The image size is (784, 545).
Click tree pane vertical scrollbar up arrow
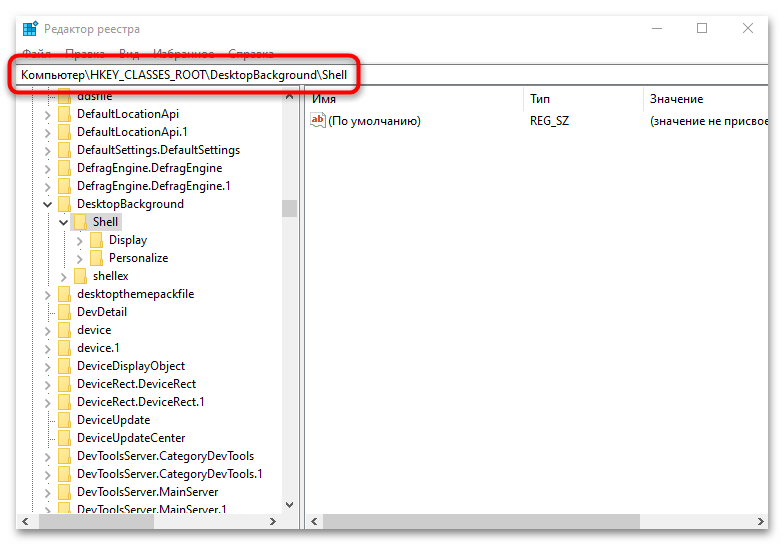point(290,96)
